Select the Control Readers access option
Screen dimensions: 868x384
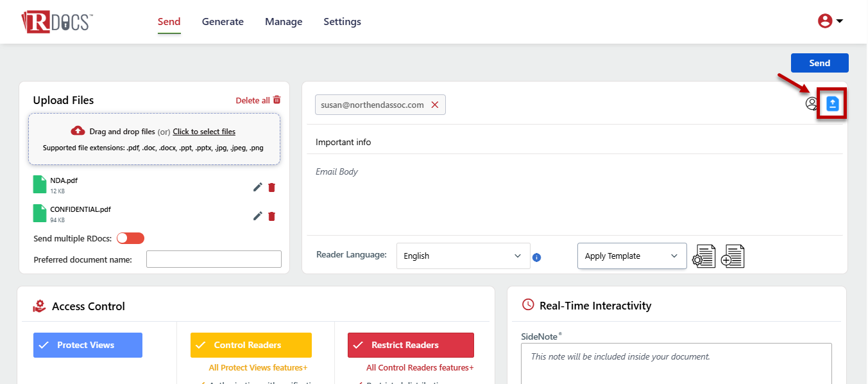[x=251, y=345]
